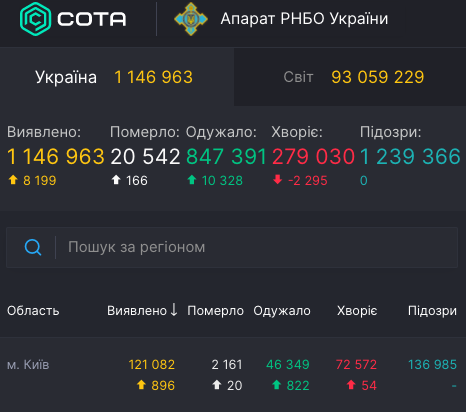
Task: Click the white up arrow beside 166
Action: tap(116, 180)
